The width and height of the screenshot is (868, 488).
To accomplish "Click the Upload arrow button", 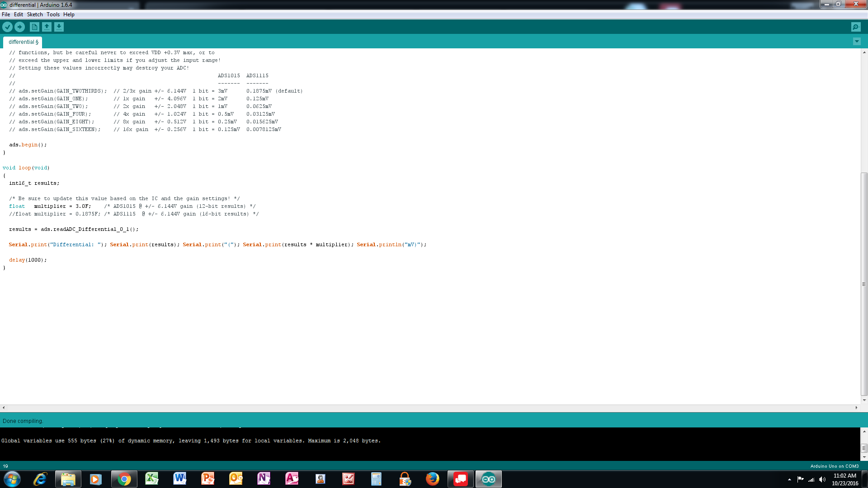I will [x=19, y=27].
